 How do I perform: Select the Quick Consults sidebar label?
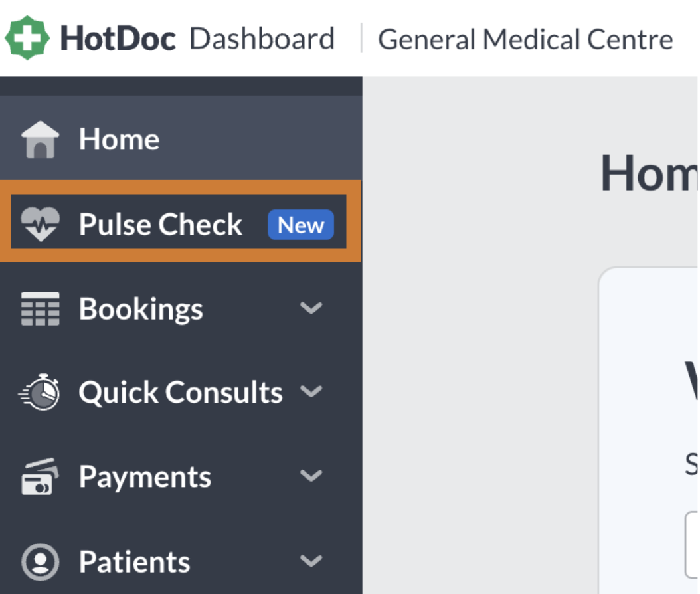(181, 393)
